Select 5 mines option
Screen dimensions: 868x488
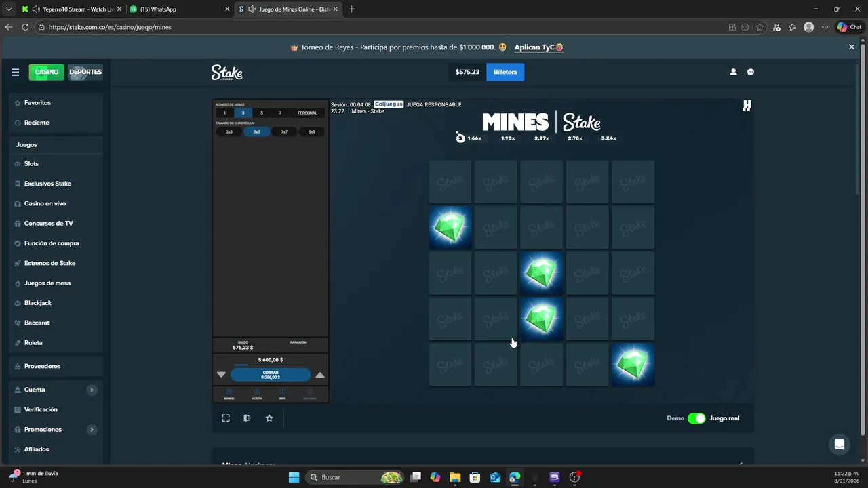[262, 113]
